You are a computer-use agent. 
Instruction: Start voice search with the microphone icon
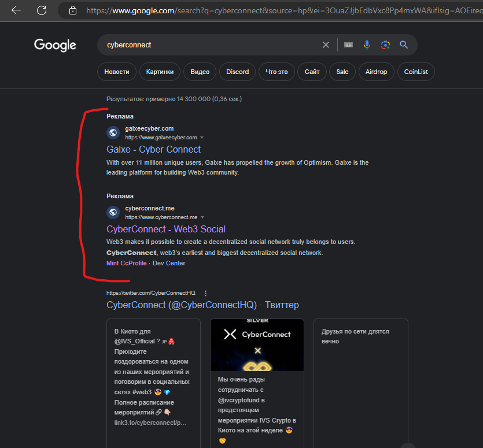coord(366,45)
